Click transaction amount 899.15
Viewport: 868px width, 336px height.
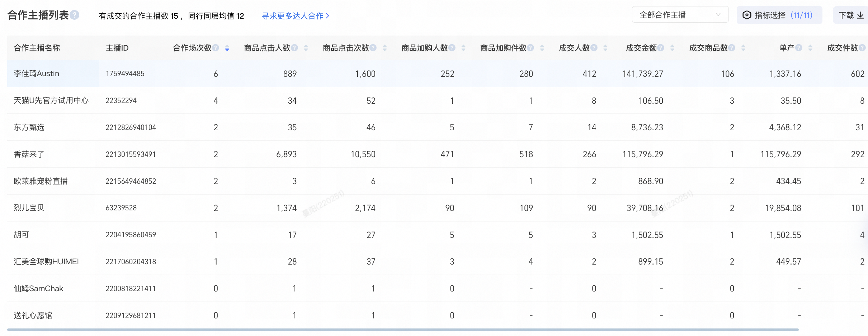click(x=651, y=262)
